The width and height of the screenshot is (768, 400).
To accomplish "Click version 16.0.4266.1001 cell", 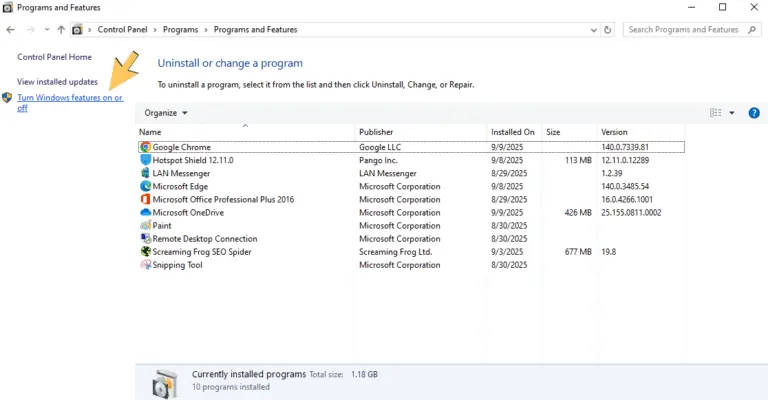I will click(x=627, y=200).
